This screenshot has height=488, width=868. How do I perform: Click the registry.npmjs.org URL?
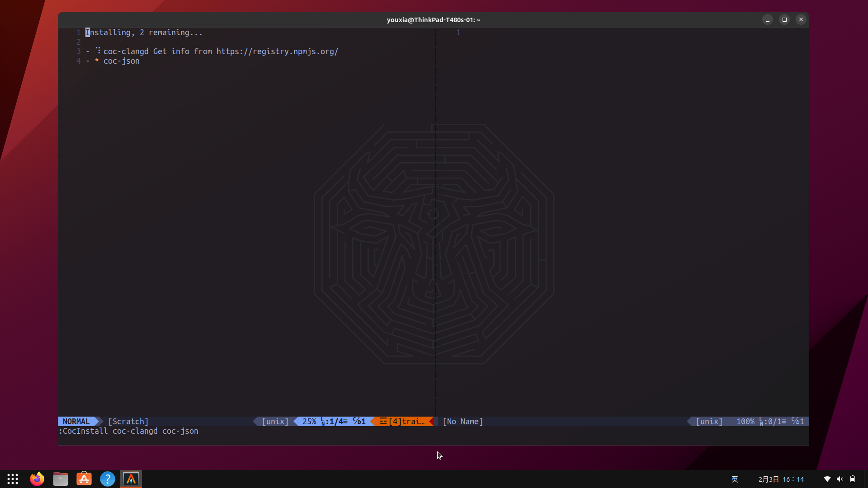tap(277, 52)
